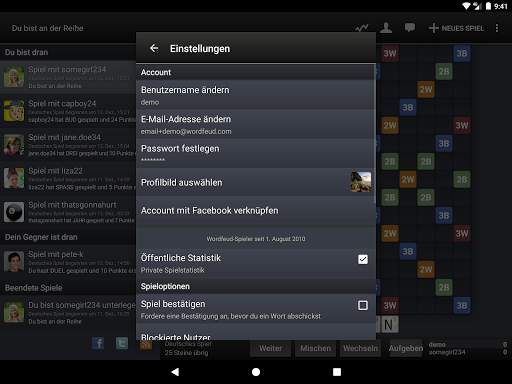This screenshot has height=384, width=512.
Task: Open game with liza22
Action: (x=68, y=178)
